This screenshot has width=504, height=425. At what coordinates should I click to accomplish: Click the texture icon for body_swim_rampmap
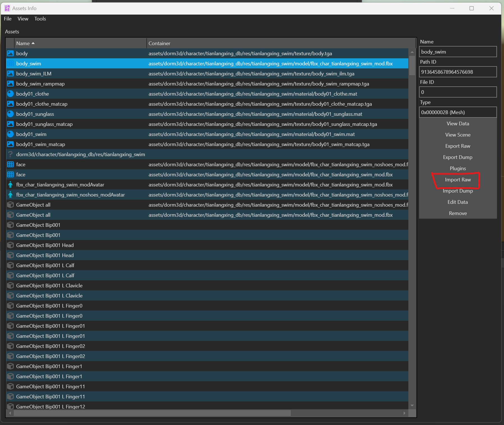(x=10, y=84)
